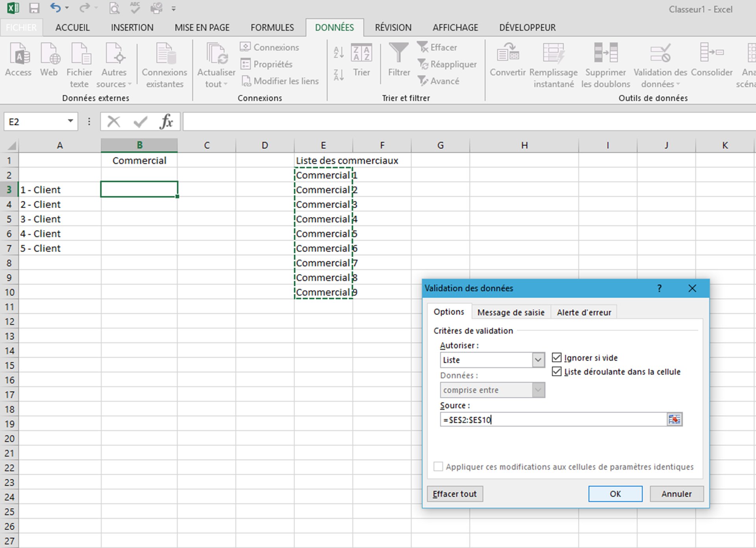The image size is (756, 548).
Task: Expand the Name Box dropdown arrow
Action: (x=70, y=121)
